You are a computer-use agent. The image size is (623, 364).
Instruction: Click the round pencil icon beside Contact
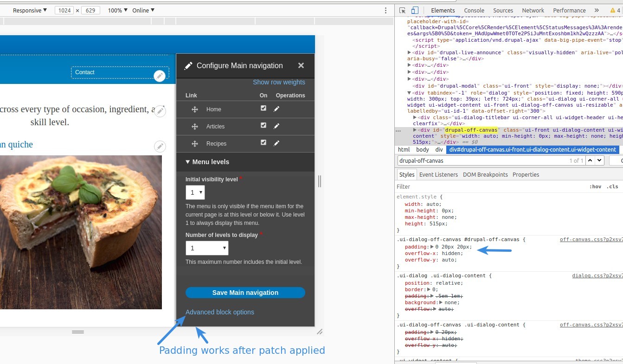point(160,76)
